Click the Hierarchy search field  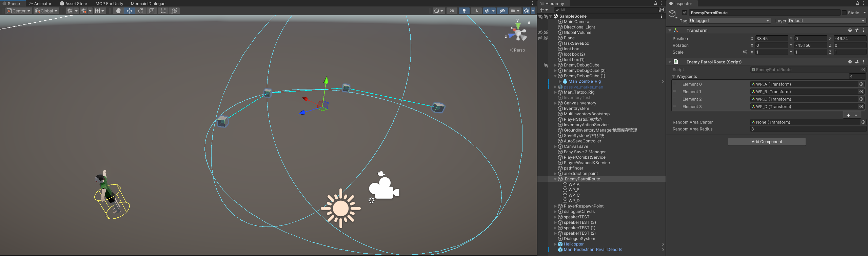click(606, 10)
